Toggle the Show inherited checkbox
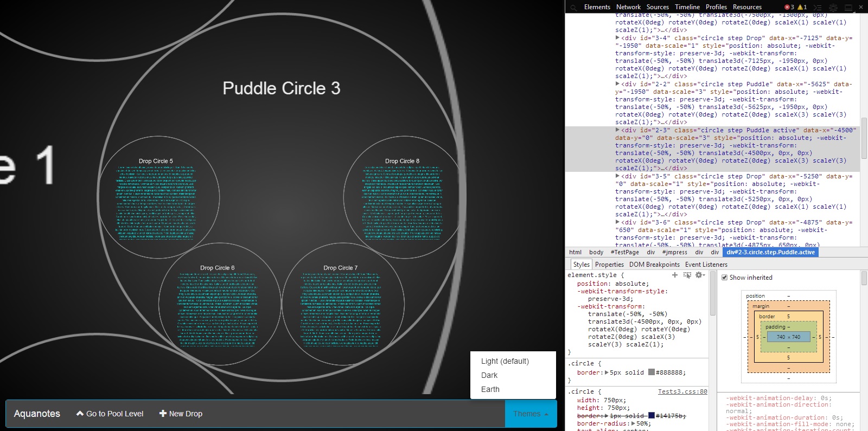The width and height of the screenshot is (868, 431). pos(724,278)
